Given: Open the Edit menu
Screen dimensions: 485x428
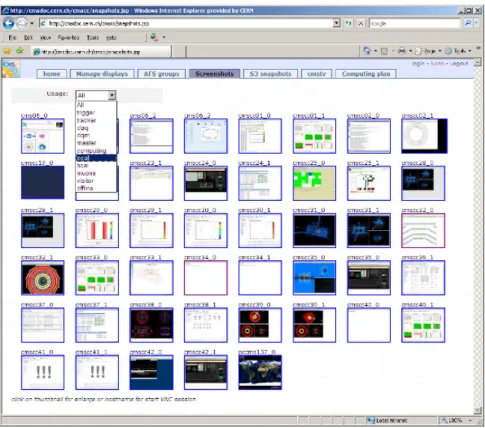Looking at the screenshot, I should [x=28, y=38].
